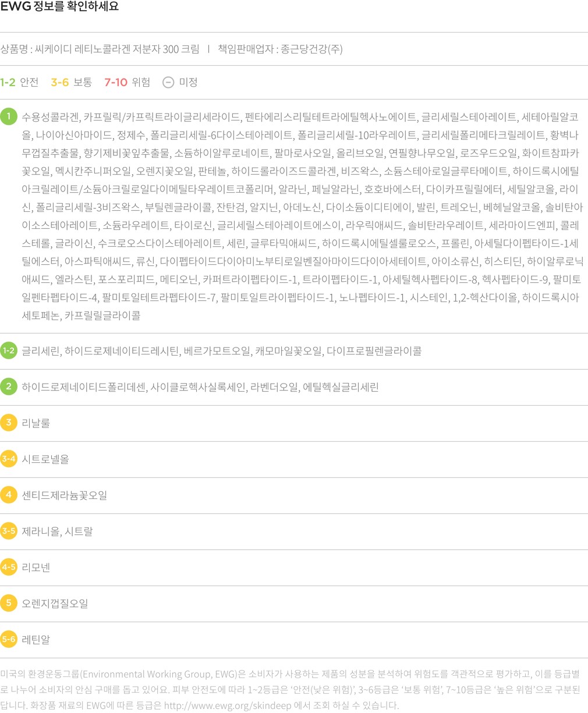
Task: Click the EWG 정보를 확인하세요 heading
Action: [59, 8]
